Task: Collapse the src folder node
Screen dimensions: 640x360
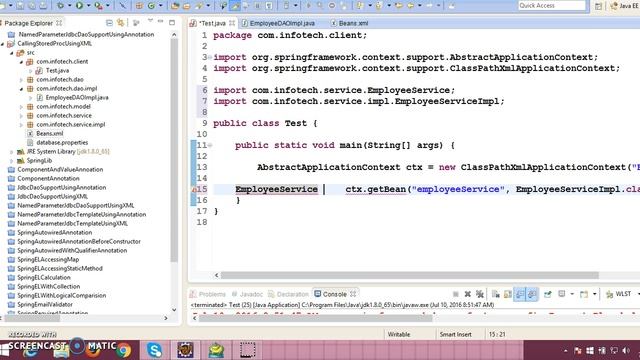Action: tap(12, 53)
